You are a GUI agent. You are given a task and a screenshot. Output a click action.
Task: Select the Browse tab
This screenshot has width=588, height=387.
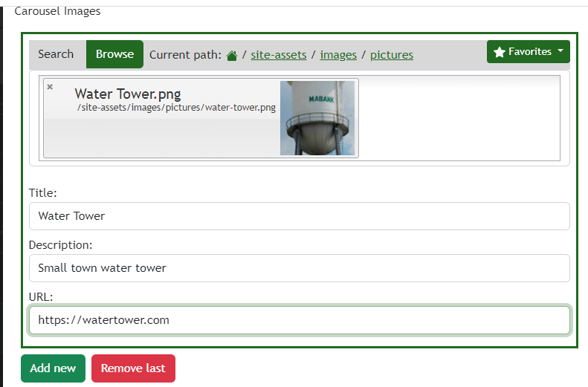[114, 54]
